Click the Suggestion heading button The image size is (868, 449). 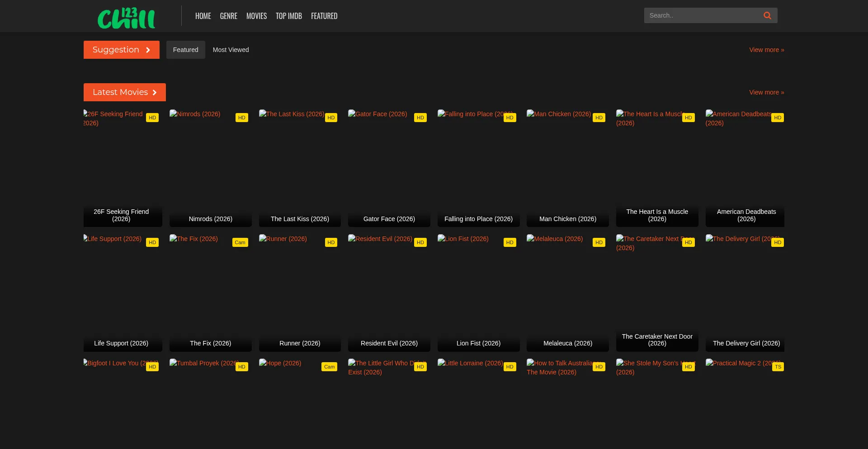[x=122, y=50]
